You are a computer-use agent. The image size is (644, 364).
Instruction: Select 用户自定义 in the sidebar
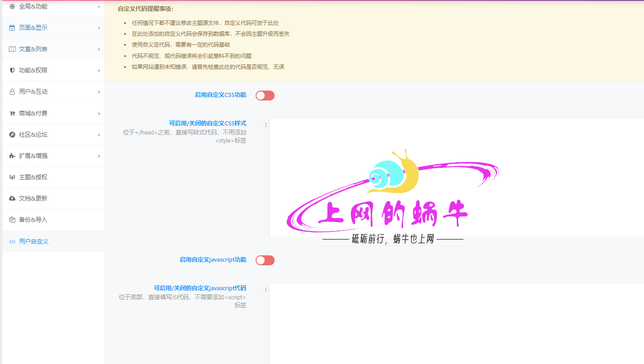coord(53,241)
